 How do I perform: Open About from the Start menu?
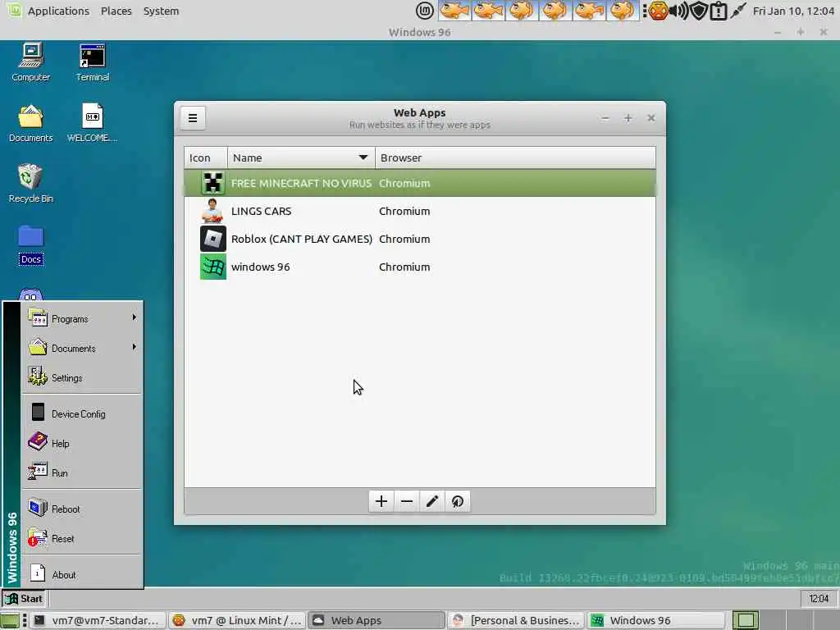click(81, 574)
